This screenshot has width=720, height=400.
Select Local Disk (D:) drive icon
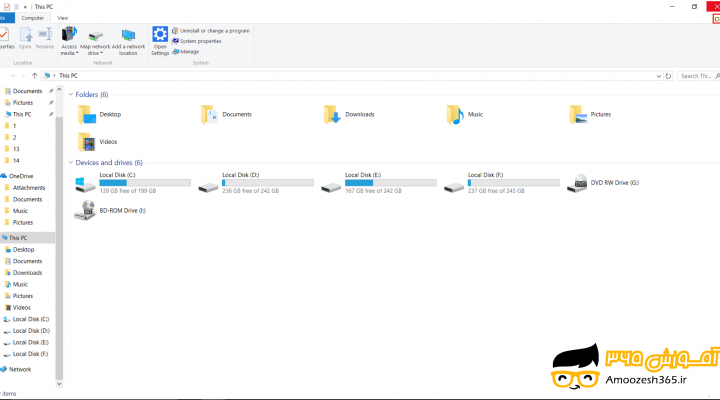[208, 187]
